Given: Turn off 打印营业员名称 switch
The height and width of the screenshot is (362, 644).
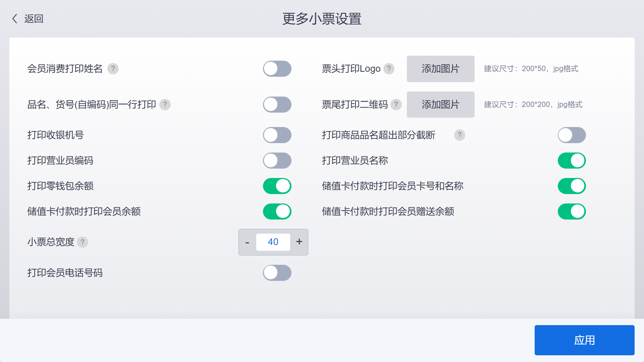Looking at the screenshot, I should pyautogui.click(x=572, y=161).
